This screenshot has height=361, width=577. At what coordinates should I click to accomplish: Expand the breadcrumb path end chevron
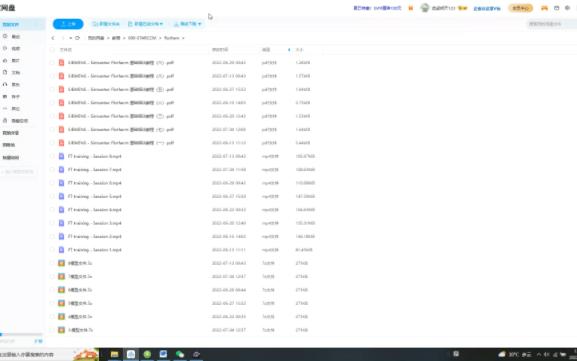coord(183,38)
